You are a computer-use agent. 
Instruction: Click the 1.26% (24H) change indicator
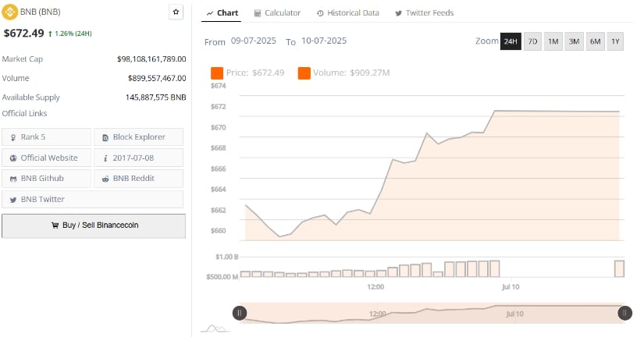[69, 34]
